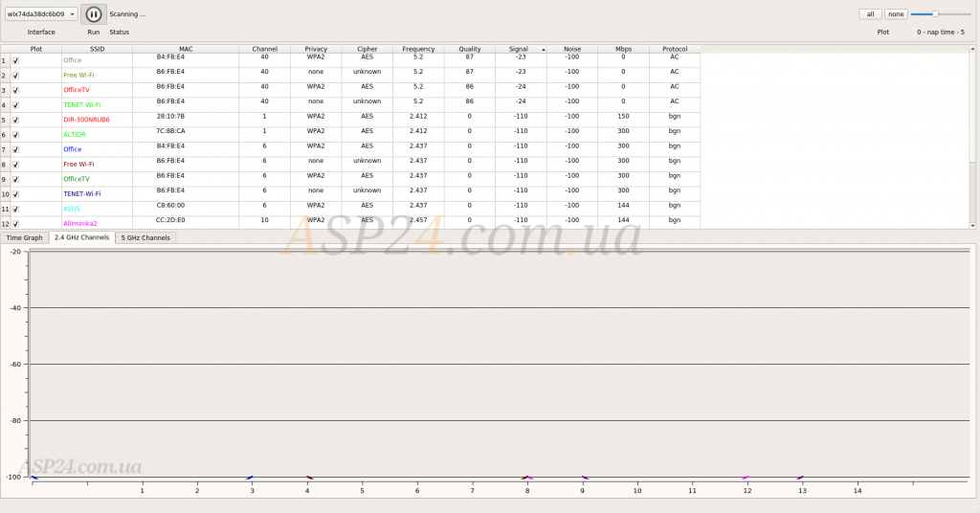Pause scanning with the Run button
This screenshot has height=513, width=980.
[93, 14]
